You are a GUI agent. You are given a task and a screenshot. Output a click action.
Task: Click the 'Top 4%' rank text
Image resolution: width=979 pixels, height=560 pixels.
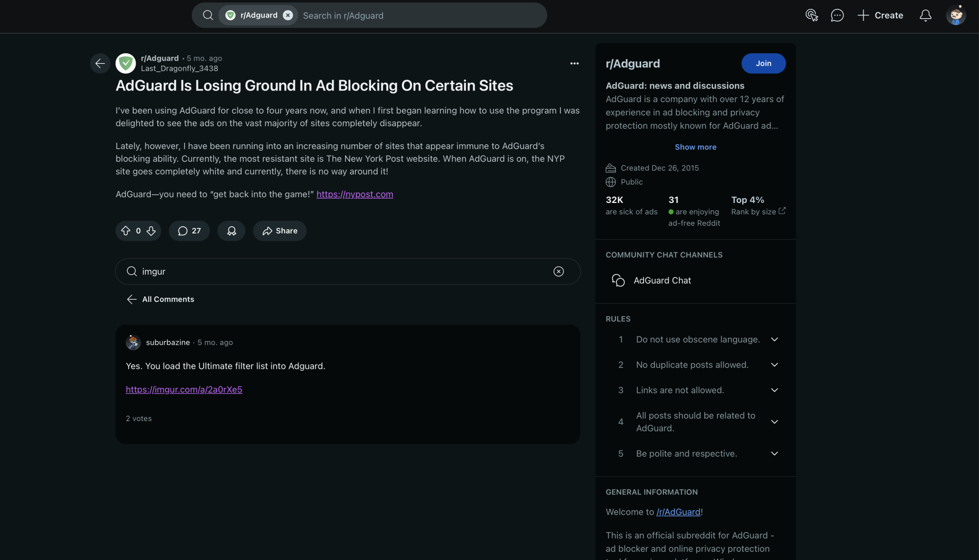pyautogui.click(x=747, y=200)
